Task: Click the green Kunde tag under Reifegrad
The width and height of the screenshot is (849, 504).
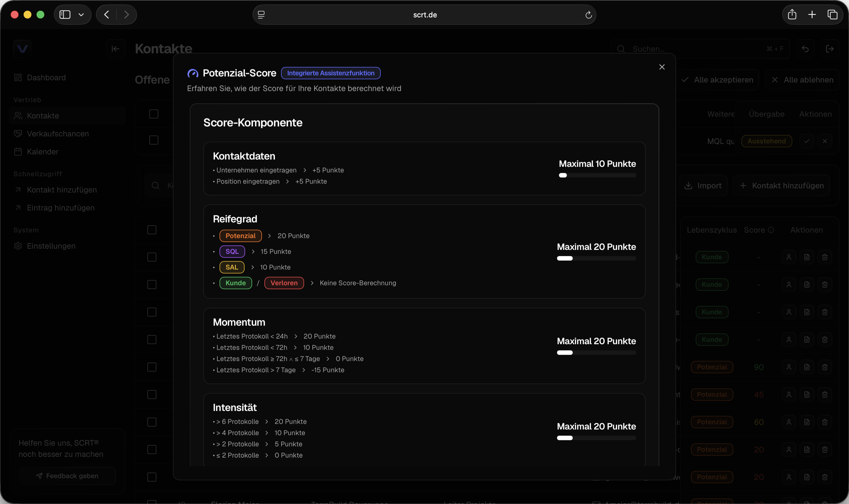Action: pyautogui.click(x=236, y=283)
